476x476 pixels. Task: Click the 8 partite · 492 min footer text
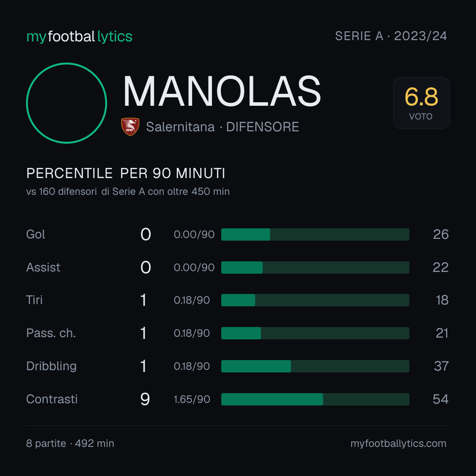70,443
